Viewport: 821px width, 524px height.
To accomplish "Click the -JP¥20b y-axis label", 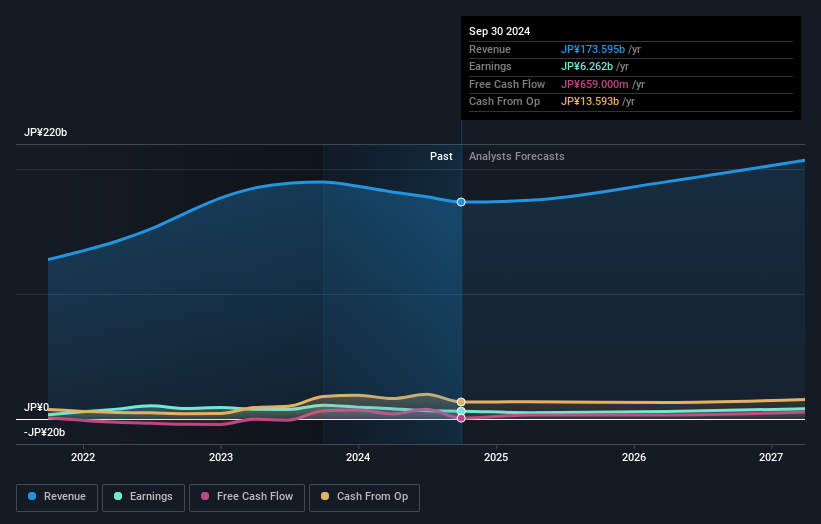I will coord(45,432).
